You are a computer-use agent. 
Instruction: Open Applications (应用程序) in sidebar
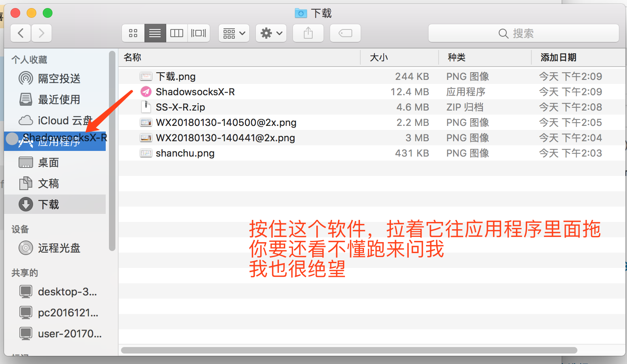[55, 142]
